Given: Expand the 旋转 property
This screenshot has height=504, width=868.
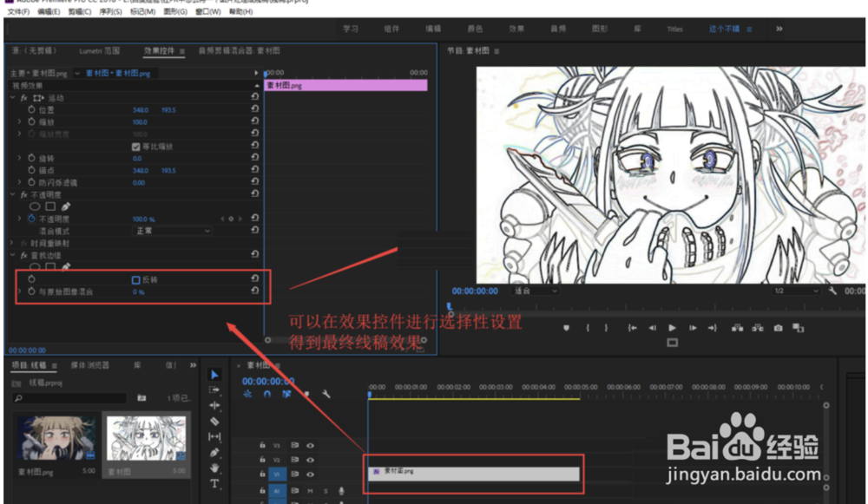Looking at the screenshot, I should [x=20, y=158].
